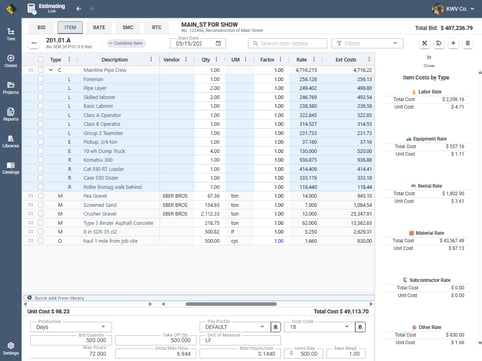The image size is (482, 361).
Task: Open the Create sidebar icon
Action: click(11, 61)
